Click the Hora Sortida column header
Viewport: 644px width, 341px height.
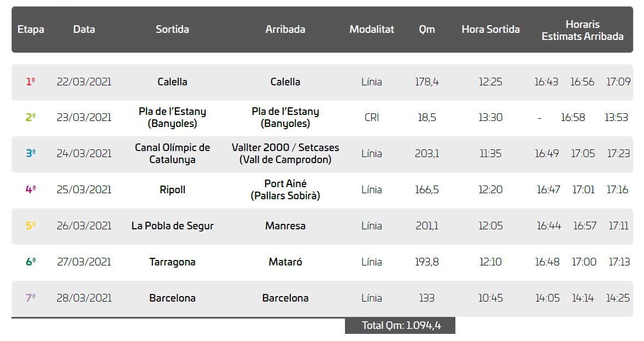[490, 30]
